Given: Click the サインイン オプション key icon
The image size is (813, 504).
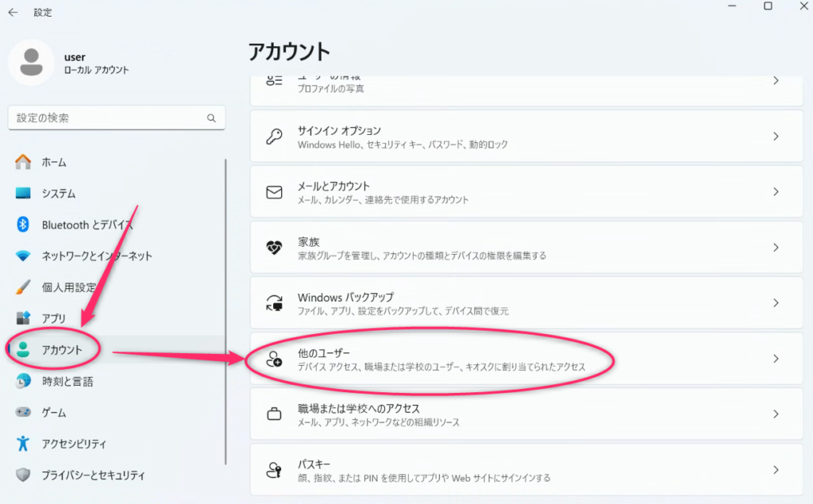Looking at the screenshot, I should click(x=274, y=137).
